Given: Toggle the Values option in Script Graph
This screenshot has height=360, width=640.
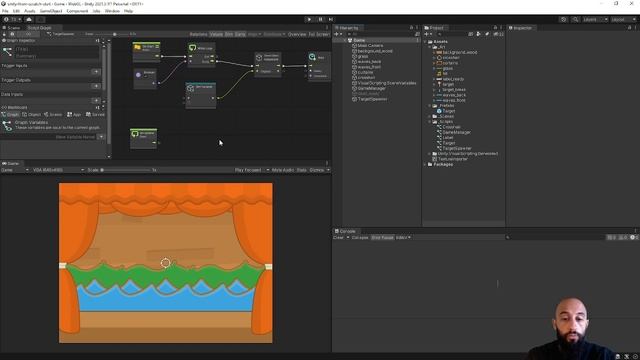Looking at the screenshot, I should [x=216, y=34].
